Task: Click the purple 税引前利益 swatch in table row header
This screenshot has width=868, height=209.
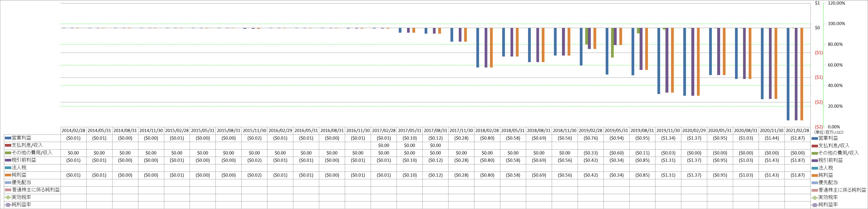Action: [x=8, y=160]
